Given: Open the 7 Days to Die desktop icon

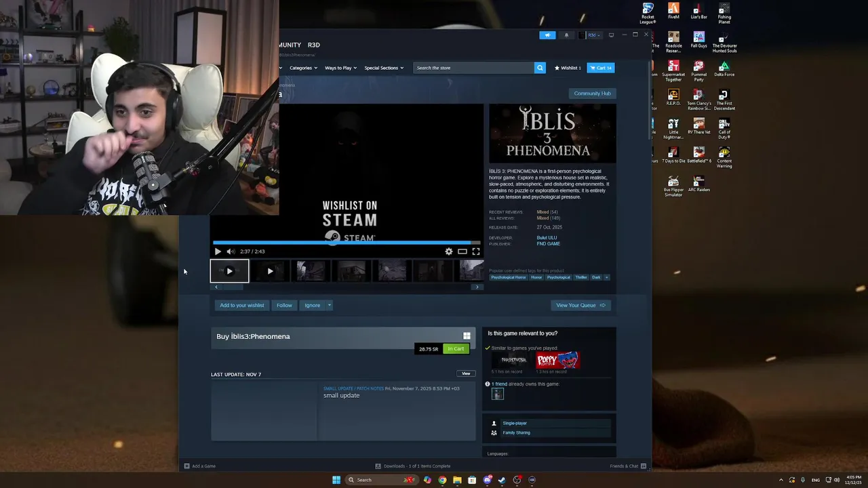Looking at the screenshot, I should [x=673, y=155].
